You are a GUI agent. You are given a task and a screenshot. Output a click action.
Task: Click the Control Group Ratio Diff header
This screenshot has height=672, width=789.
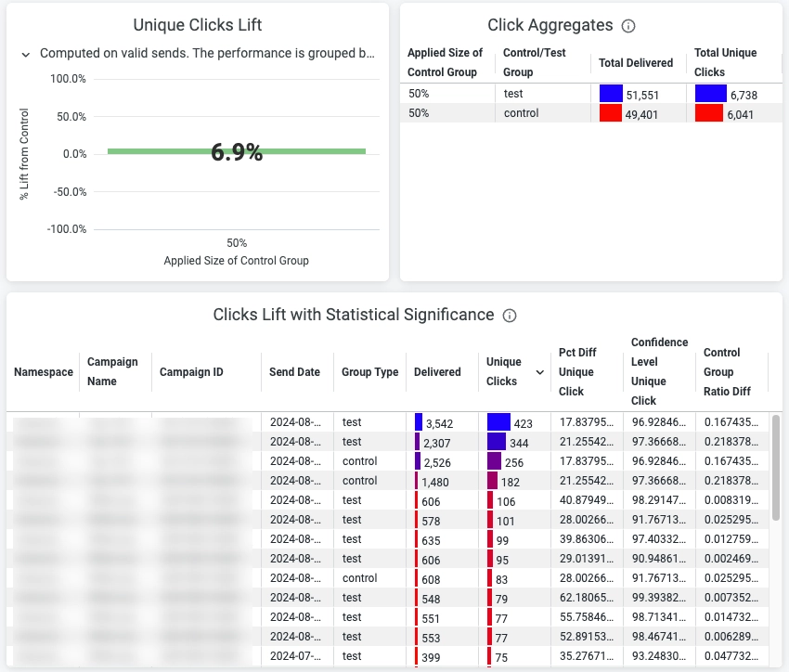pos(727,371)
